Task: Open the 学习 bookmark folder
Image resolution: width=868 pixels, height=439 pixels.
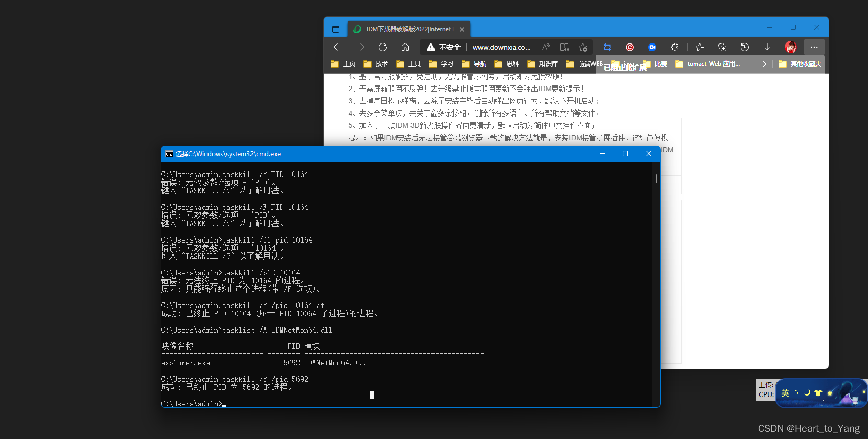Action: coord(441,64)
